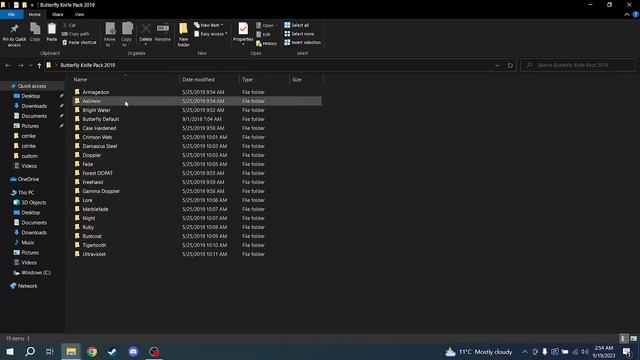Open Discord from the taskbar
Viewport: 640px width, 360px height.
point(133,351)
